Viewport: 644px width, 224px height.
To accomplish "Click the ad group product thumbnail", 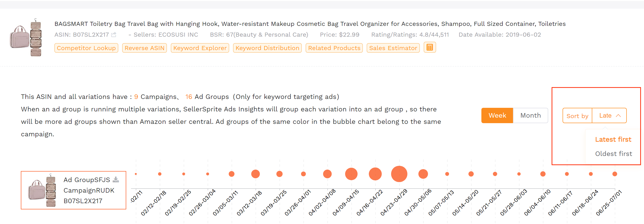I will (x=42, y=190).
